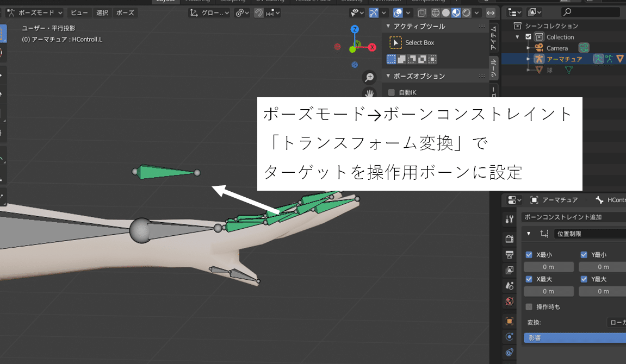
Task: Click the blue Z axis gizmo
Action: pyautogui.click(x=355, y=29)
